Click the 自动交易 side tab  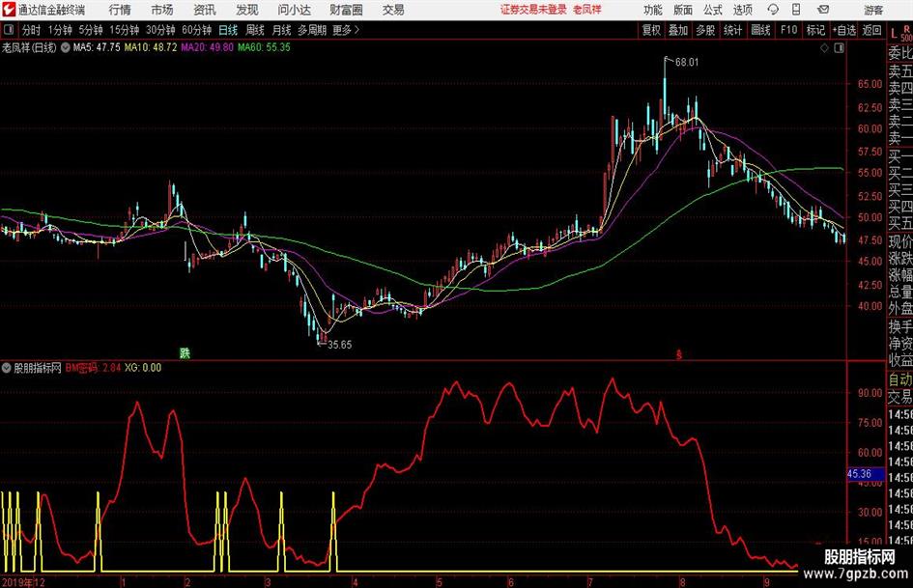pos(900,388)
